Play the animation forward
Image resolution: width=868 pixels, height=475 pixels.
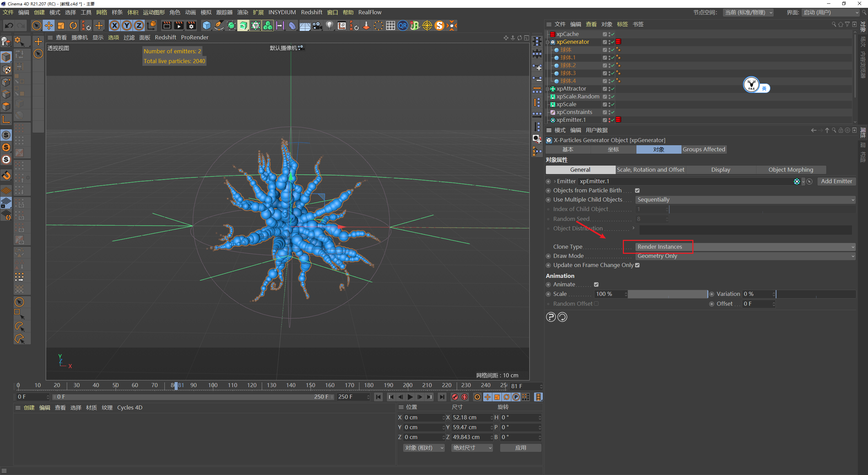[410, 397]
